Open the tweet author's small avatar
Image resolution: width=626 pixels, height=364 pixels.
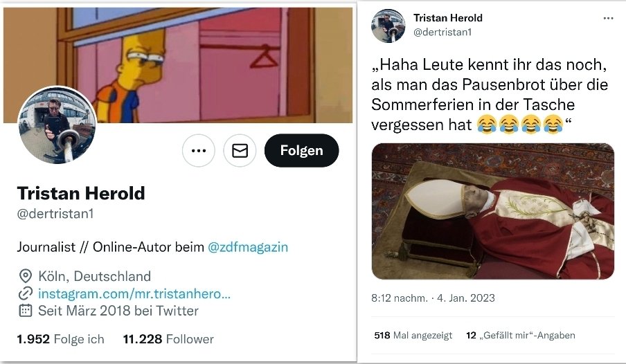point(388,25)
